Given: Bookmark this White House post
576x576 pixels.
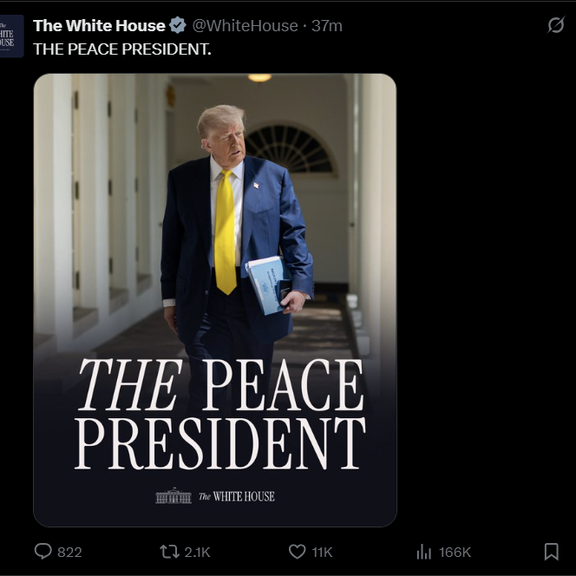Looking at the screenshot, I should click(551, 552).
